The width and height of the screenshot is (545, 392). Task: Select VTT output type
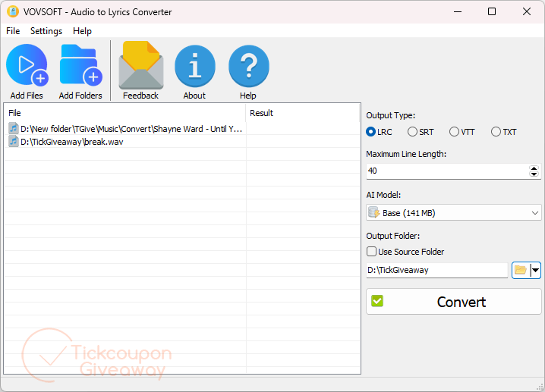pos(462,132)
